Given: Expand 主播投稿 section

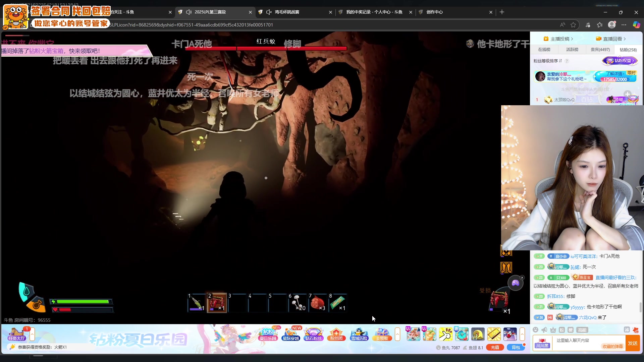Looking at the screenshot, I should [x=559, y=39].
